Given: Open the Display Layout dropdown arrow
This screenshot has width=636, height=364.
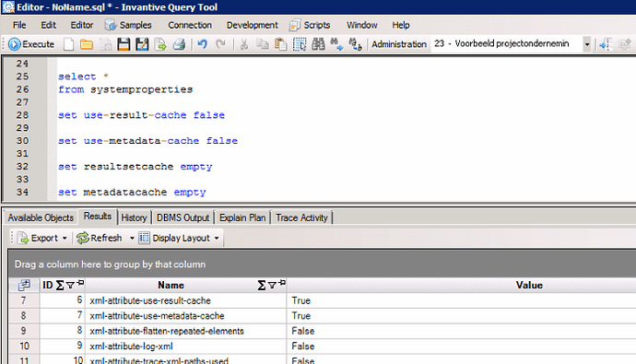Looking at the screenshot, I should pos(217,239).
